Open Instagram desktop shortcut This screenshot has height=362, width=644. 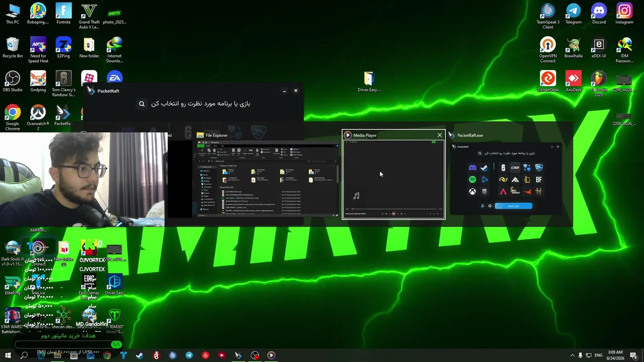point(624,14)
